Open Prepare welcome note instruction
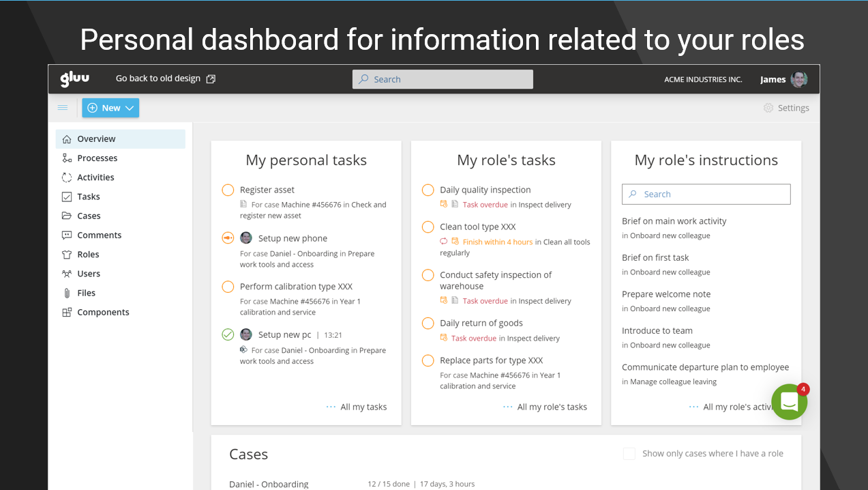This screenshot has width=868, height=490. coord(666,294)
